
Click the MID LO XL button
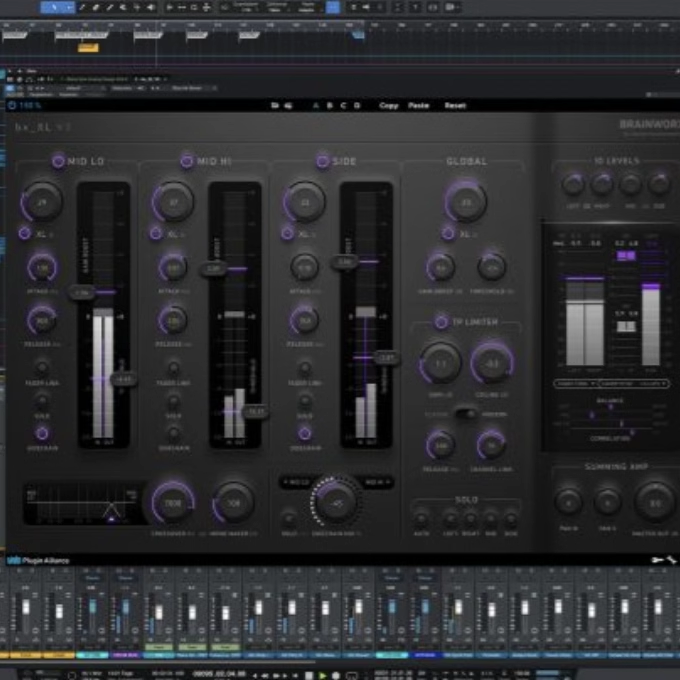(25, 233)
